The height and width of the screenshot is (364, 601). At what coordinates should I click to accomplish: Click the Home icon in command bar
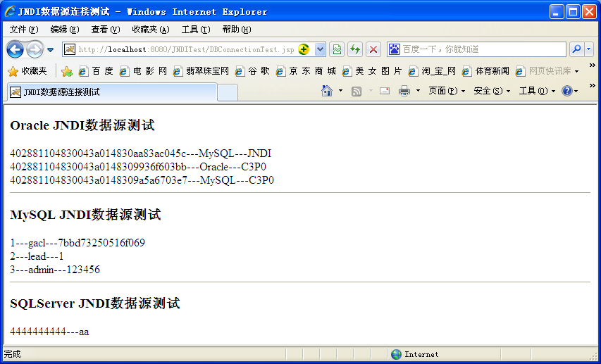click(x=327, y=91)
